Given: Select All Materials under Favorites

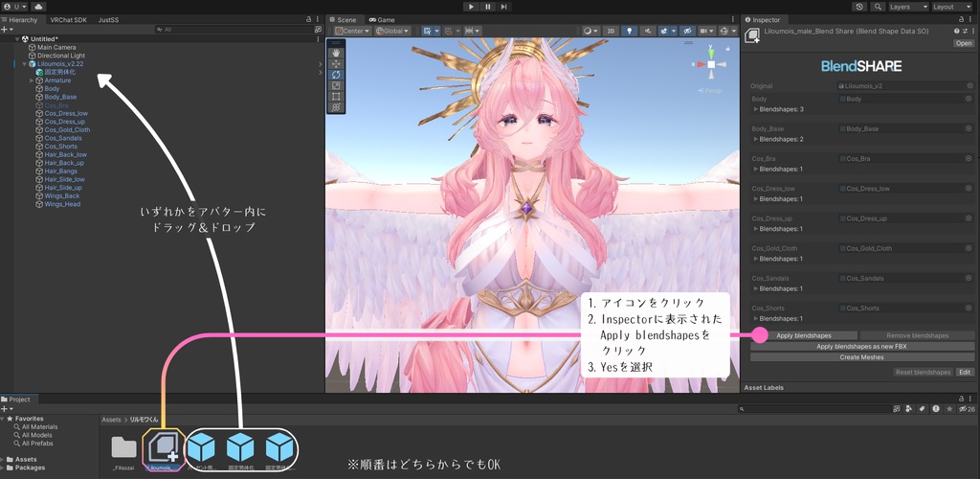Looking at the screenshot, I should tap(35, 427).
